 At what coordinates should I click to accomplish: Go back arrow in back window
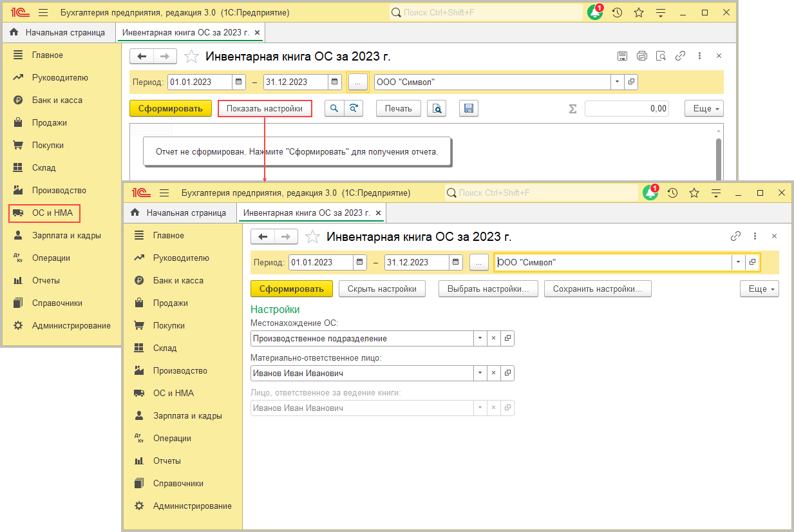[142, 57]
